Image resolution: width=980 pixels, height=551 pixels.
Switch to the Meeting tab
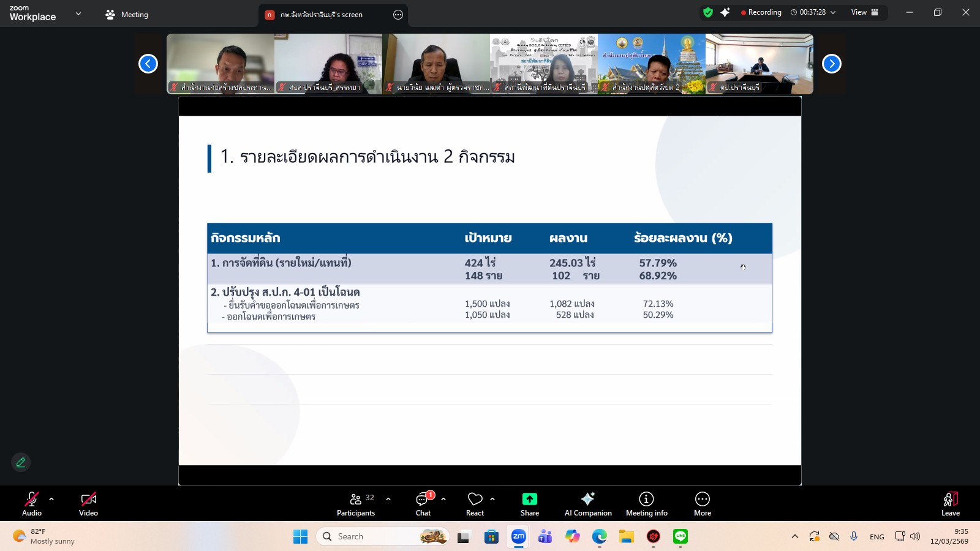tap(127, 15)
